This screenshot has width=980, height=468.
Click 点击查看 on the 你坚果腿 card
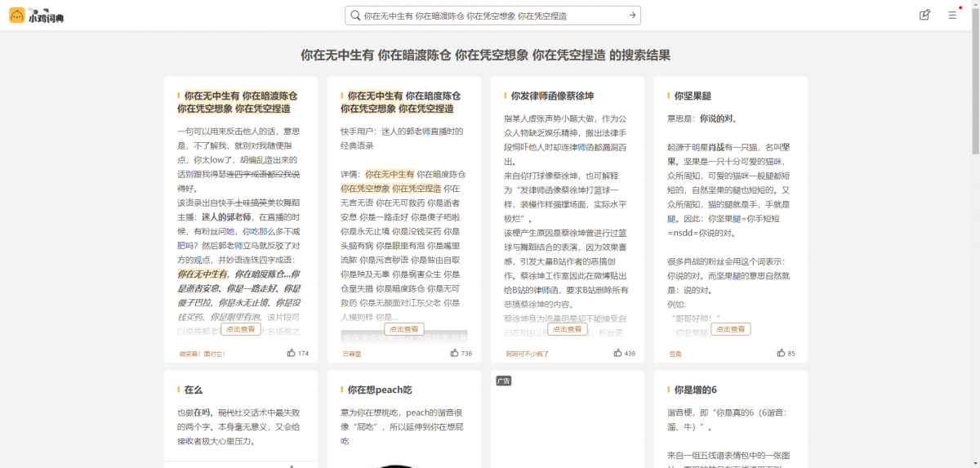click(x=731, y=329)
